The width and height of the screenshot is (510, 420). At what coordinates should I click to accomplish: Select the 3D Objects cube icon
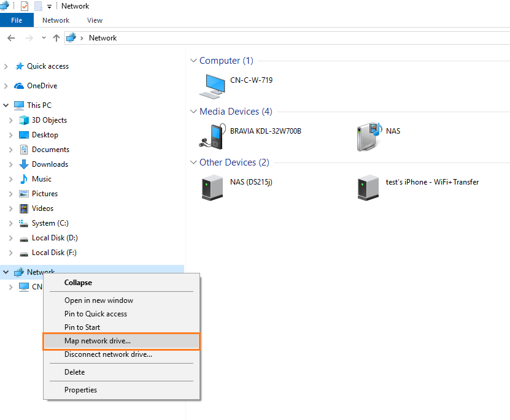[24, 120]
